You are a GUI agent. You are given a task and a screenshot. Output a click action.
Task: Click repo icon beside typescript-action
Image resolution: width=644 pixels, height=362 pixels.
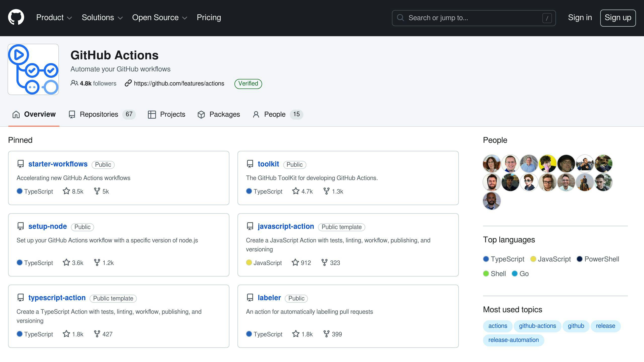pyautogui.click(x=21, y=298)
